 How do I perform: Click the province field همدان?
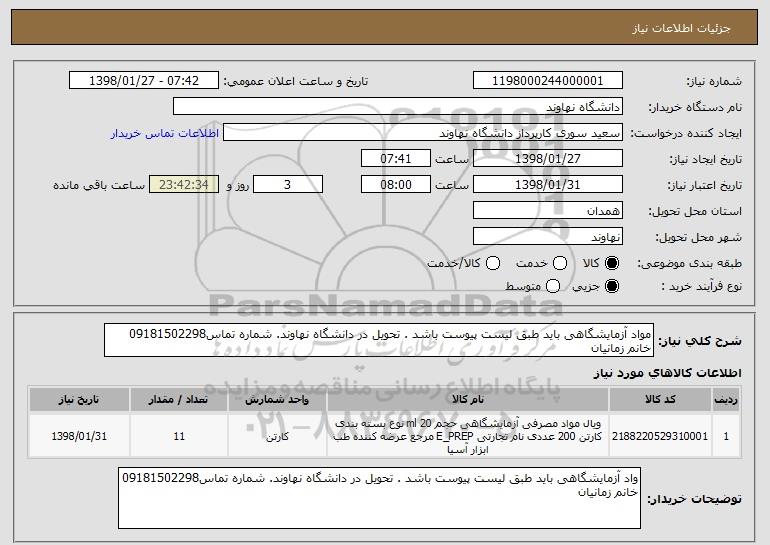548,211
